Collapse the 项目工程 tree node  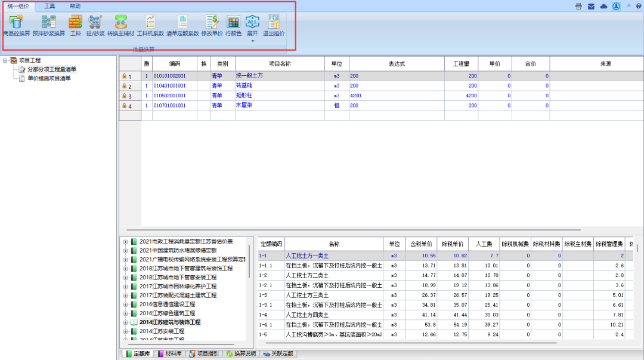[x=5, y=60]
